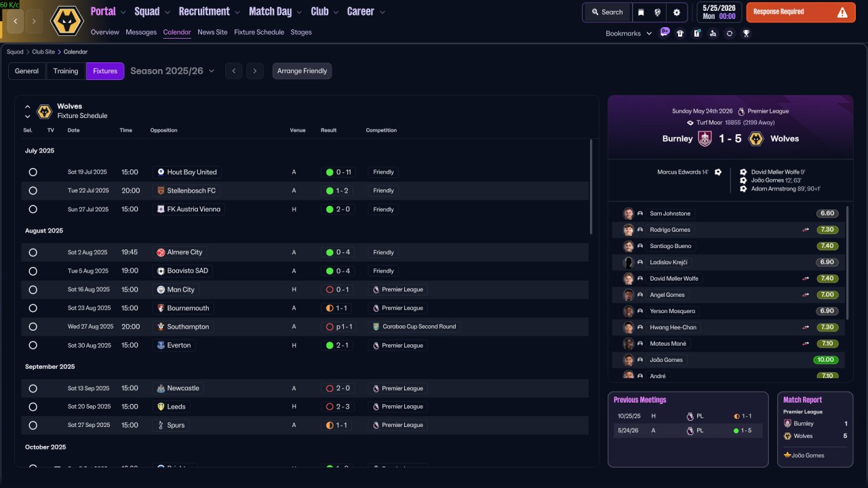Select the 10/25/25 previous meeting row
The height and width of the screenshot is (488, 868).
click(x=688, y=416)
